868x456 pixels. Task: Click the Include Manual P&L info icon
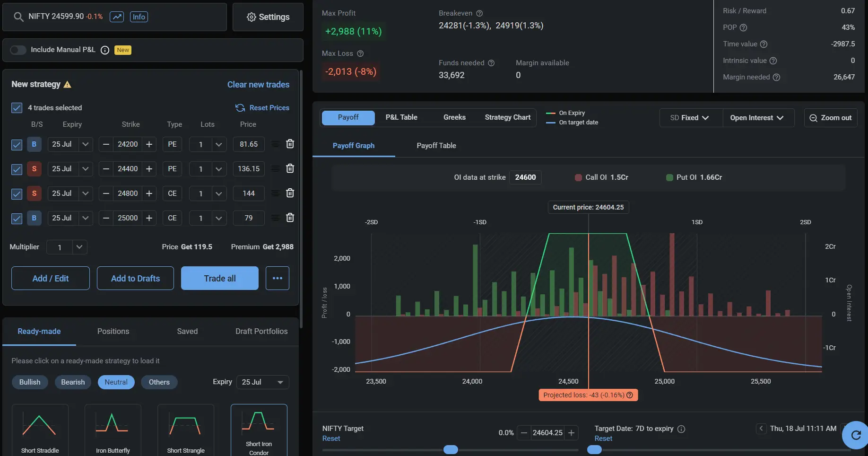(x=105, y=50)
